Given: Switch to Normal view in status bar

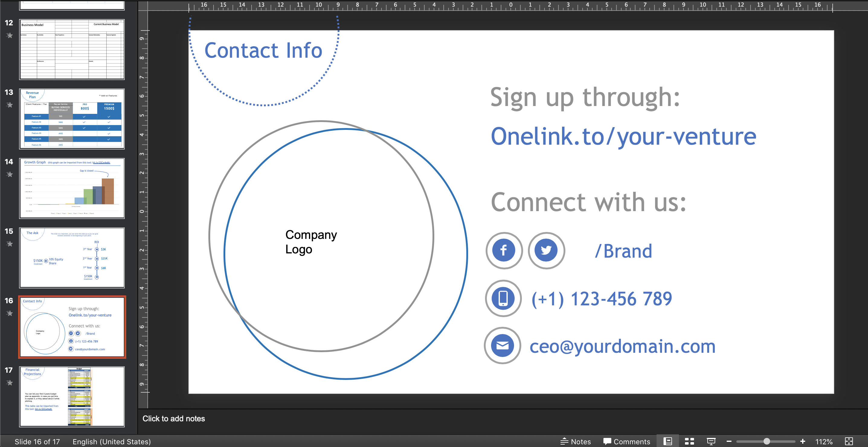Looking at the screenshot, I should [667, 441].
